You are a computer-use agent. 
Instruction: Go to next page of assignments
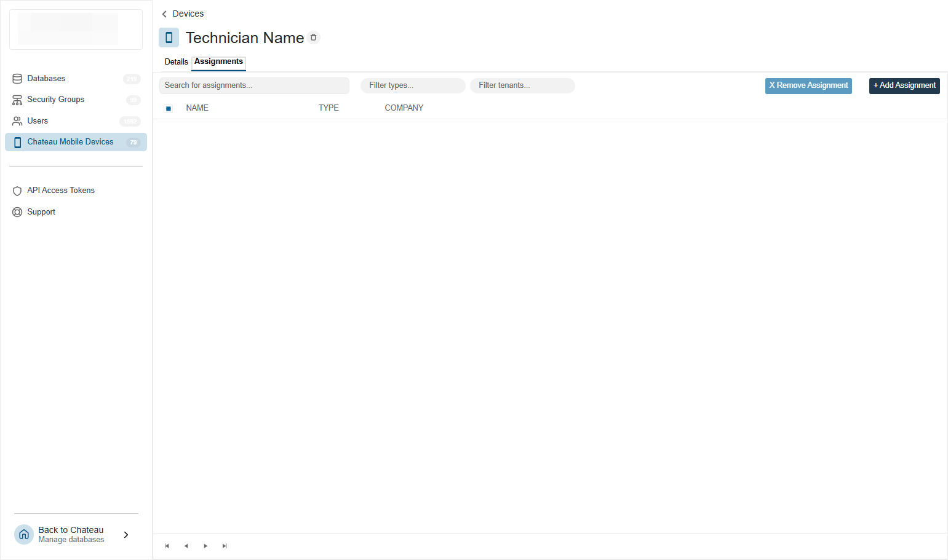pos(205,546)
